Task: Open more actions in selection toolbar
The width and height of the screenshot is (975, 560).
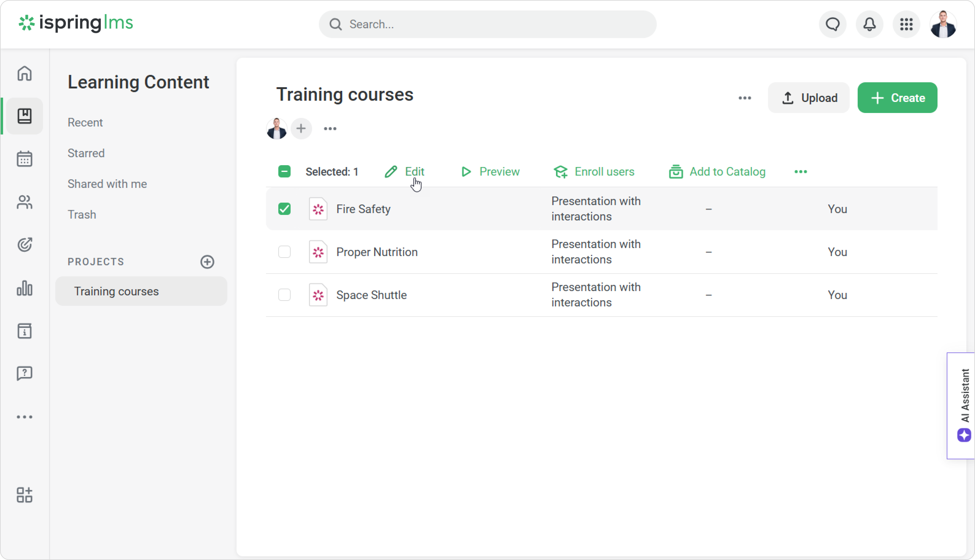Action: click(x=800, y=171)
